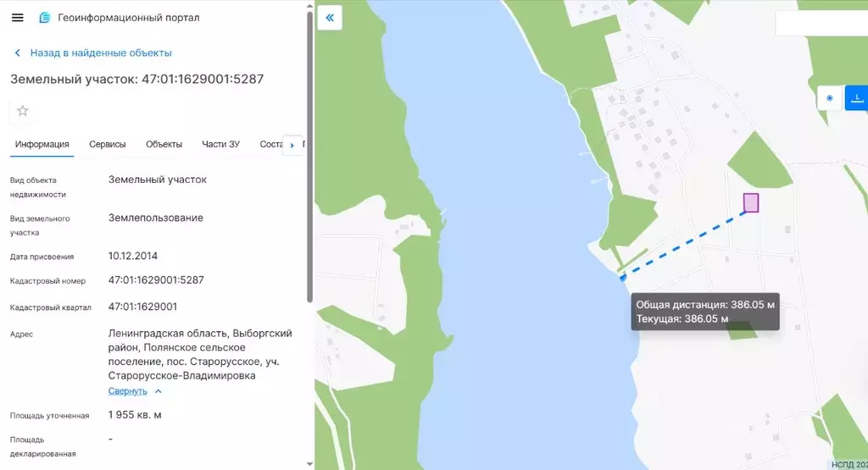868x470 pixels.
Task: Switch to the Сервисы tab
Action: (x=108, y=144)
